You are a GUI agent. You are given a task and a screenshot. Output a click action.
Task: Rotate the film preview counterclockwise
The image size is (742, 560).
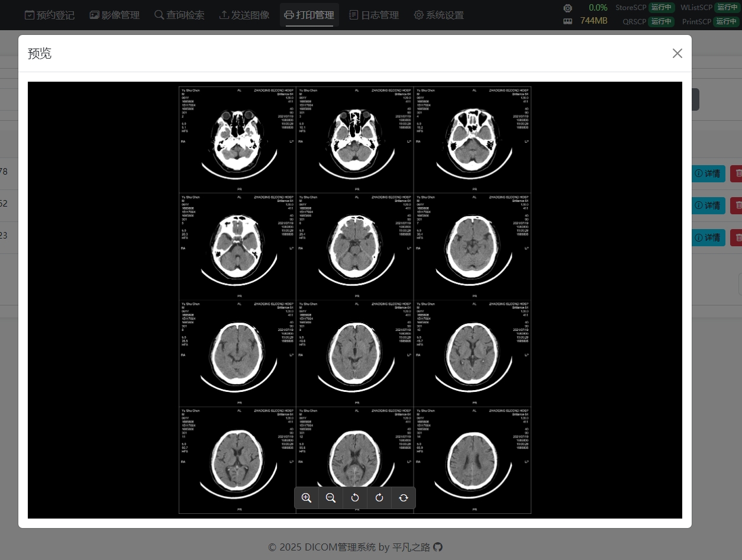pos(355,498)
